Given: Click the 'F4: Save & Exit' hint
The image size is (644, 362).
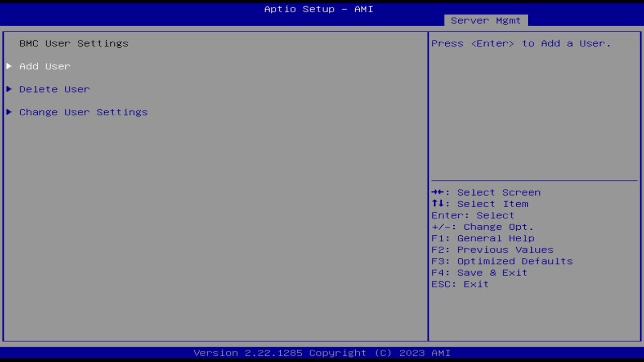Looking at the screenshot, I should click(479, 273).
